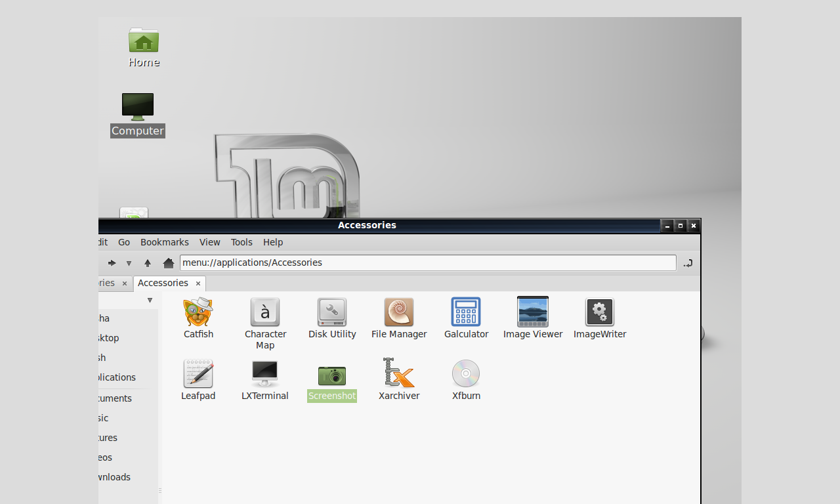The height and width of the screenshot is (504, 840).
Task: Go forward with the right arrow
Action: tap(112, 263)
